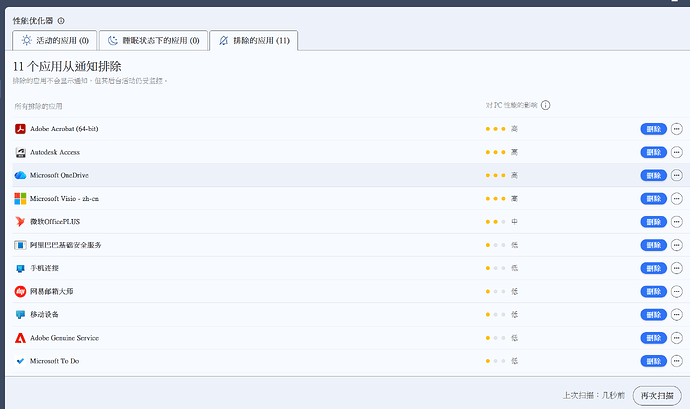Viewport: 690px width, 409px height.
Task: Open more options for Adobe Genuine Service
Action: point(676,338)
